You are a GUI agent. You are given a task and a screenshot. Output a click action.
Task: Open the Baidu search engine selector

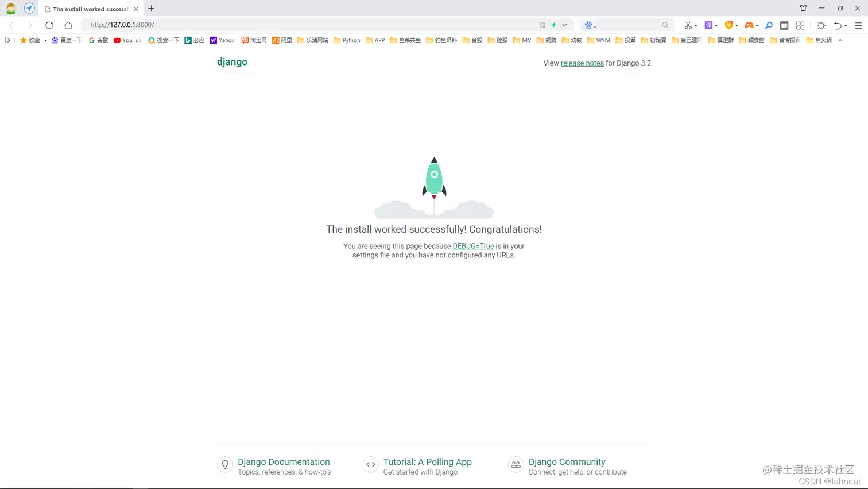(x=590, y=25)
